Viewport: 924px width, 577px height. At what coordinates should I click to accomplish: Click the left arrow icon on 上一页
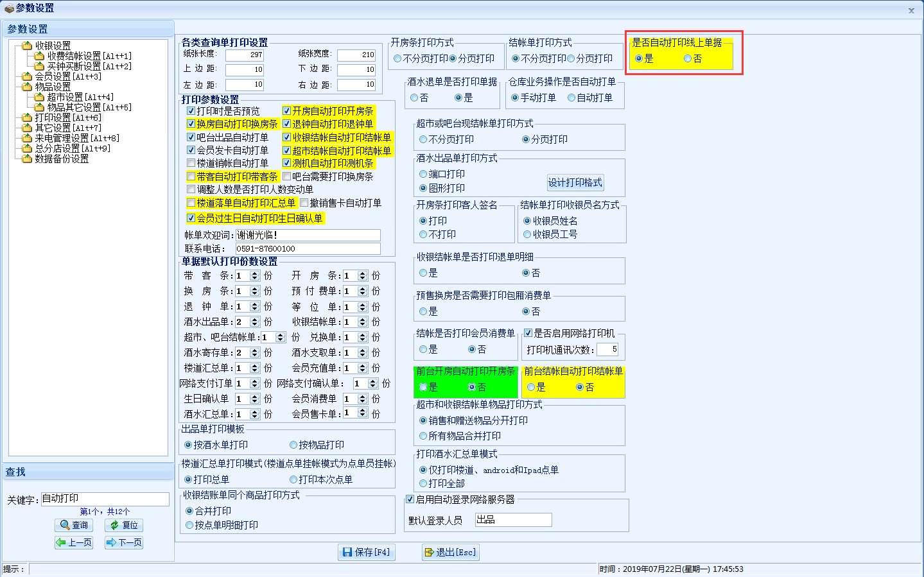click(x=61, y=542)
